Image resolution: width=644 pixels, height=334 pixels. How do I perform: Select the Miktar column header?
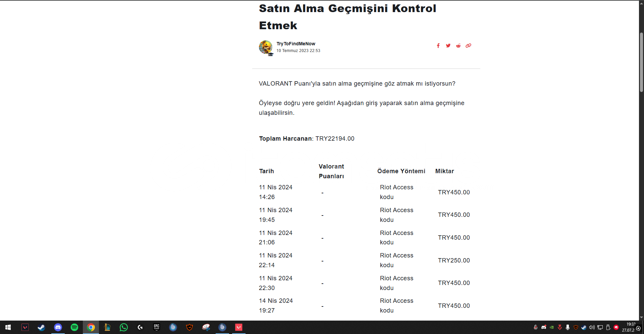pyautogui.click(x=445, y=171)
